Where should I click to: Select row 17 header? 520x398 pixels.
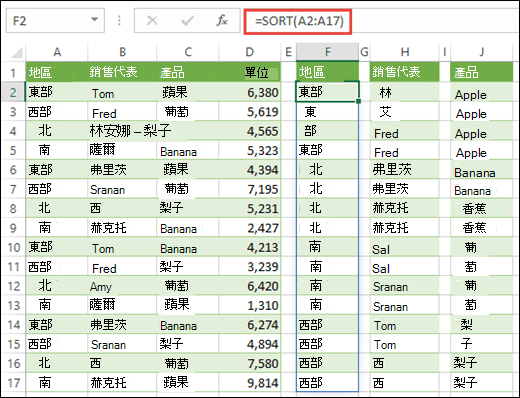tap(13, 383)
